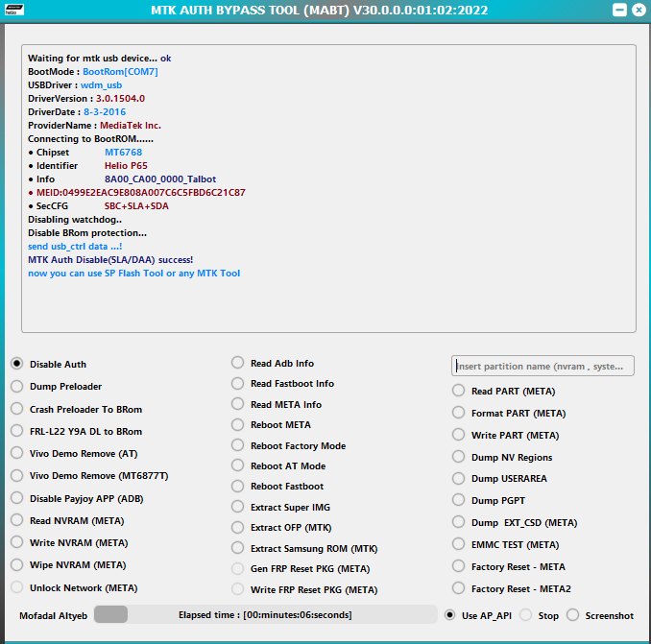Select Dump EXT_CSD (META)
This screenshot has height=644, width=651.
(458, 522)
